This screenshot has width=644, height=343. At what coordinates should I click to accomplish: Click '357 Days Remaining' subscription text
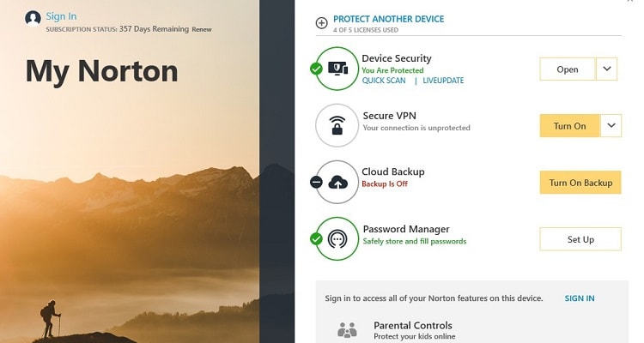click(x=154, y=29)
